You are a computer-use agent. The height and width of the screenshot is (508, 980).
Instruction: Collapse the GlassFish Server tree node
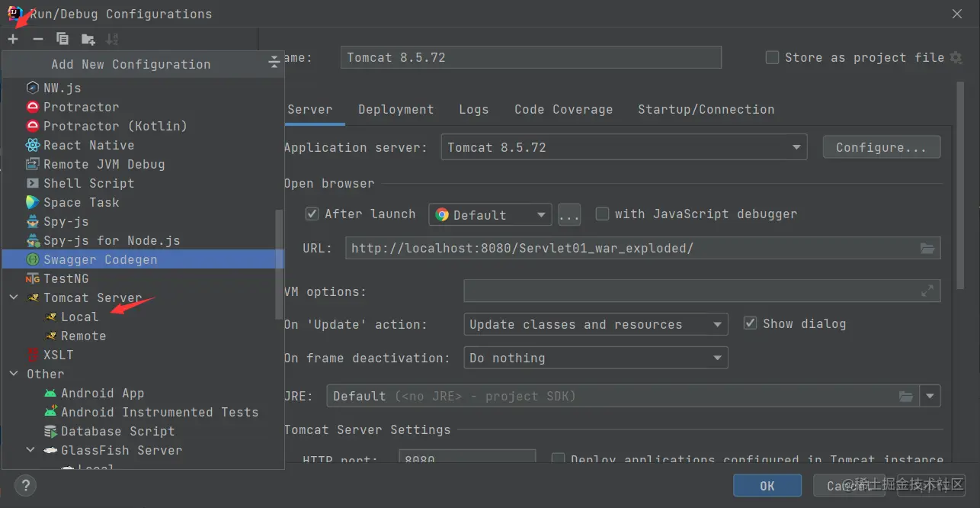pos(31,450)
